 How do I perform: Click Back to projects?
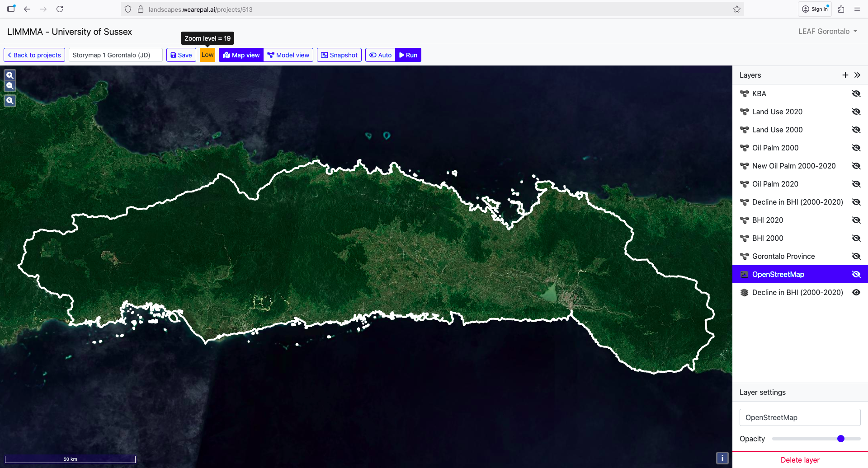(x=34, y=55)
